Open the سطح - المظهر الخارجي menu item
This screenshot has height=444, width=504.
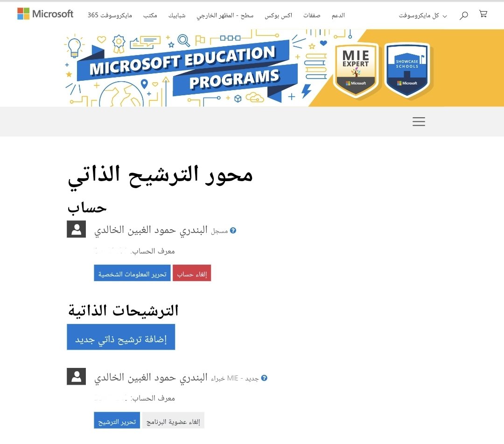(225, 15)
